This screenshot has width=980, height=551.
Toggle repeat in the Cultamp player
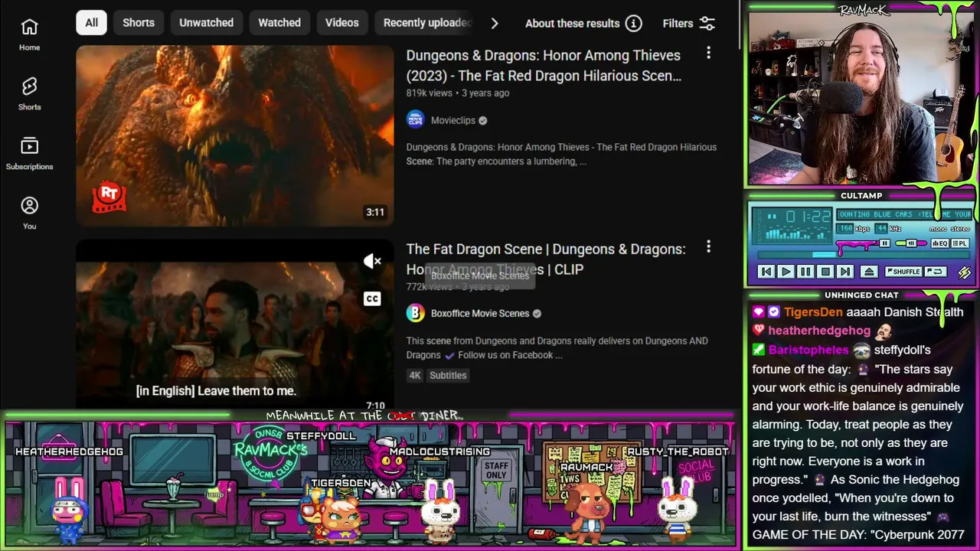tap(935, 272)
